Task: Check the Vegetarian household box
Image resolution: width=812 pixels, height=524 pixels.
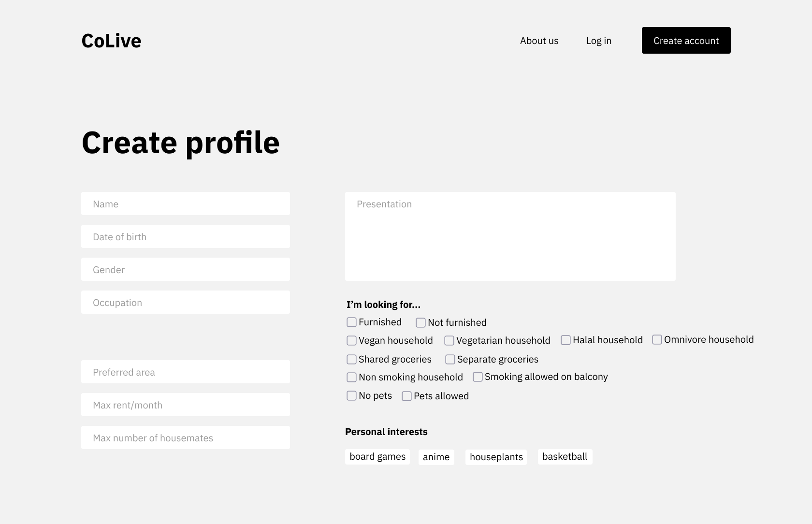Action: coord(449,340)
